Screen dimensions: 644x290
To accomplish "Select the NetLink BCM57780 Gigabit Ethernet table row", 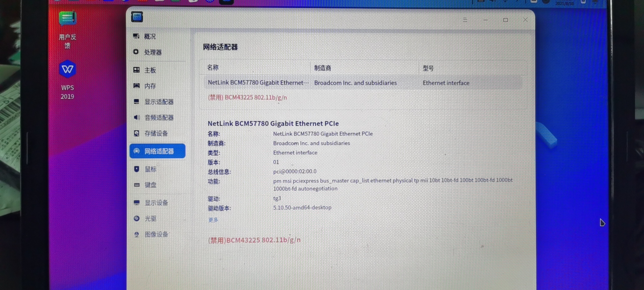I will click(363, 83).
